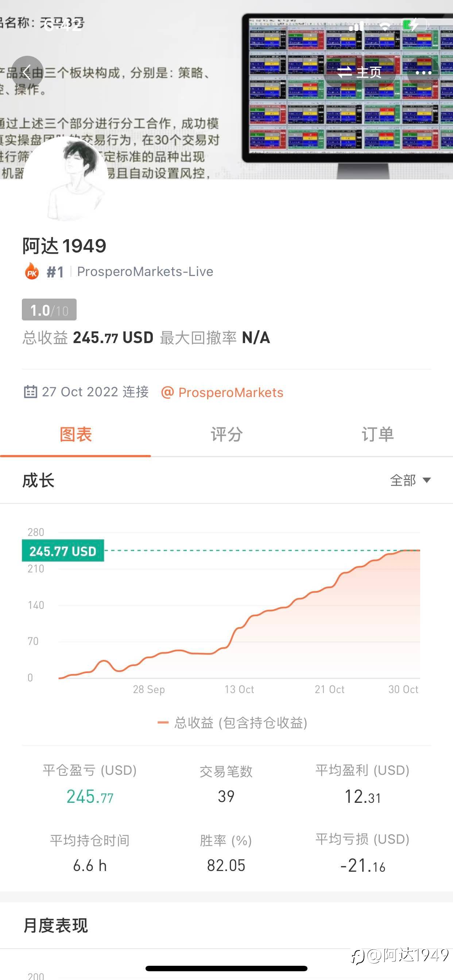The image size is (453, 980).
Task: Tap the 主页 switch button
Action: click(x=360, y=72)
